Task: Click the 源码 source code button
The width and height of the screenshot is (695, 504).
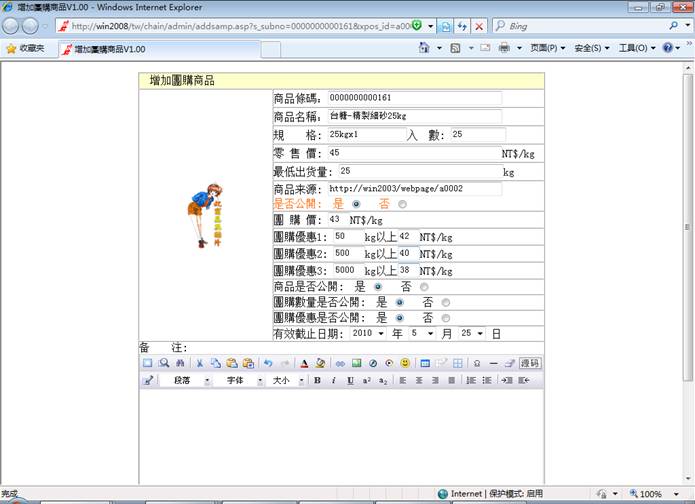Action: point(530,363)
